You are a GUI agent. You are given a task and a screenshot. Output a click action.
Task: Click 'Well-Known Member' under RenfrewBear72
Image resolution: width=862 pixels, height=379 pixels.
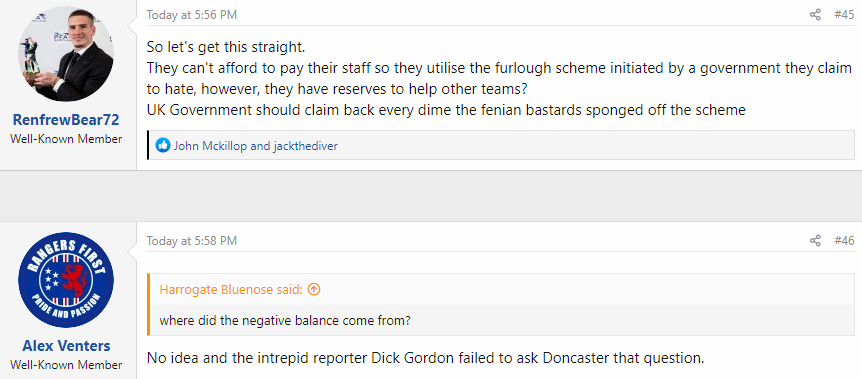point(66,139)
